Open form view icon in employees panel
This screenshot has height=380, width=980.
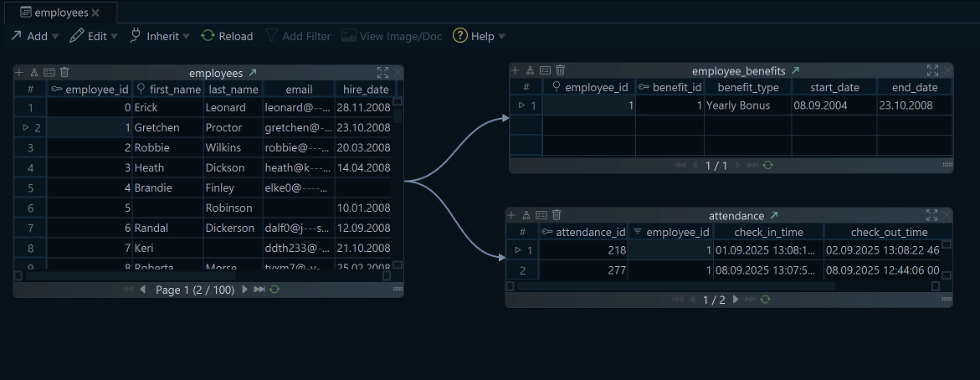49,73
